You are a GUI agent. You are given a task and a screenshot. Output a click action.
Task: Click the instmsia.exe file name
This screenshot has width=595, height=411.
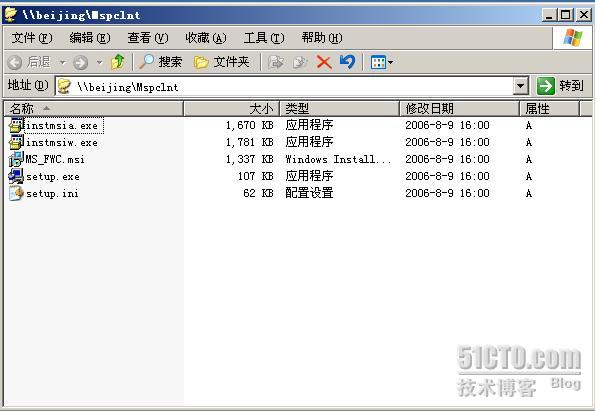click(62, 126)
